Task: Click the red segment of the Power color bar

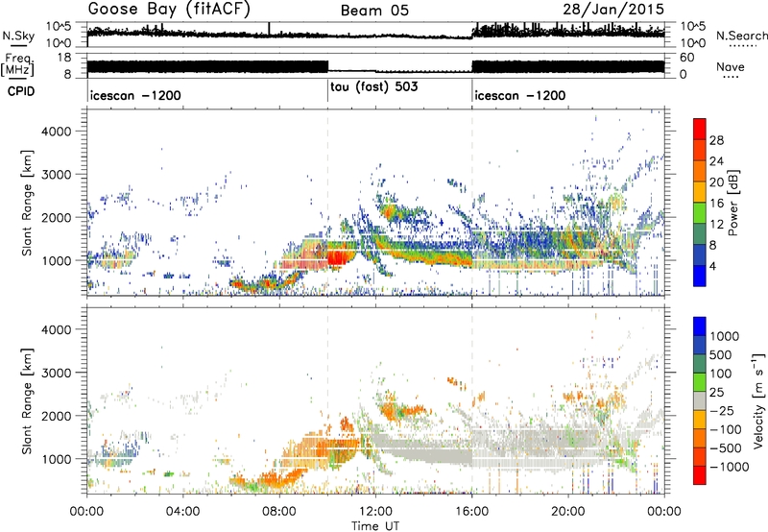Action: [700, 129]
